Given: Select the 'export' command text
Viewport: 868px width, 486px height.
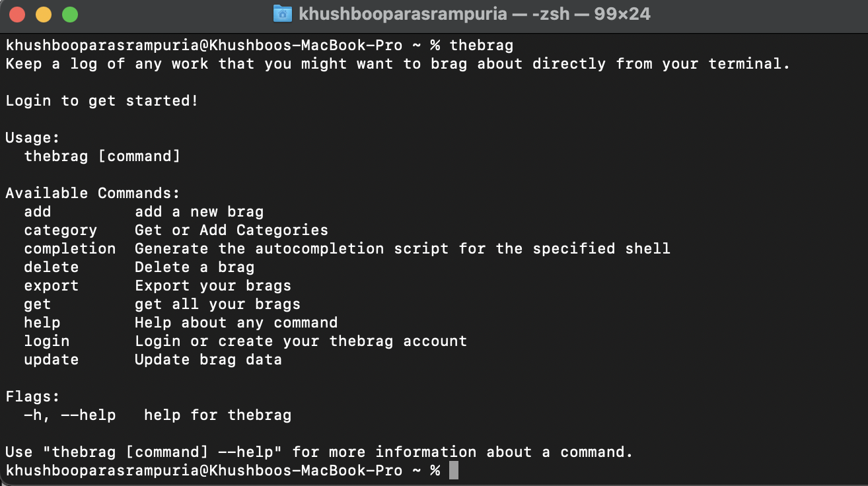Looking at the screenshot, I should coord(51,285).
